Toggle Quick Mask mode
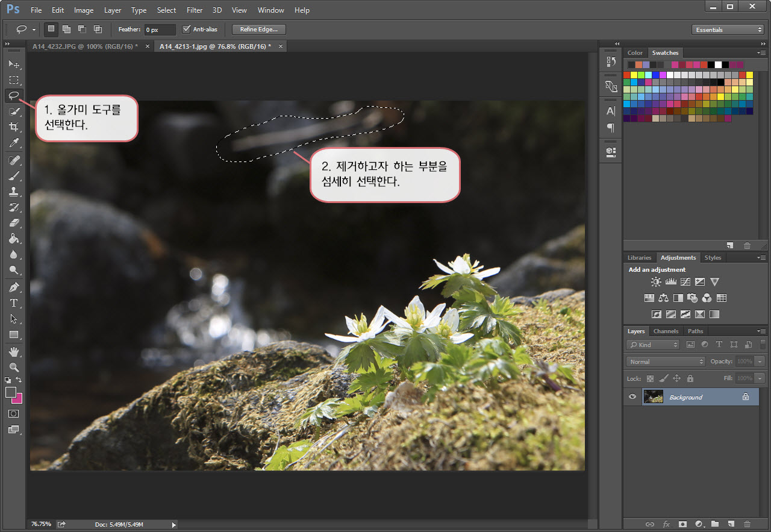Viewport: 771px width, 532px height. click(x=14, y=414)
